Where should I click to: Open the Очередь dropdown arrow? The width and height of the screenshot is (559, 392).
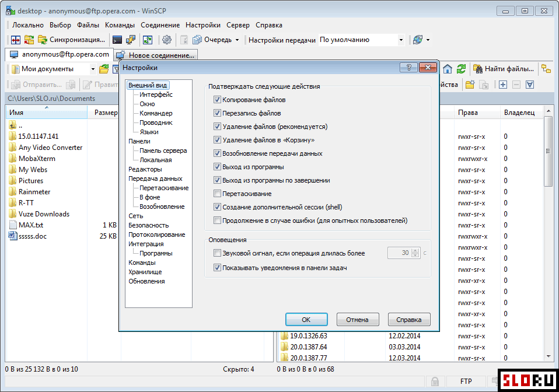[237, 40]
